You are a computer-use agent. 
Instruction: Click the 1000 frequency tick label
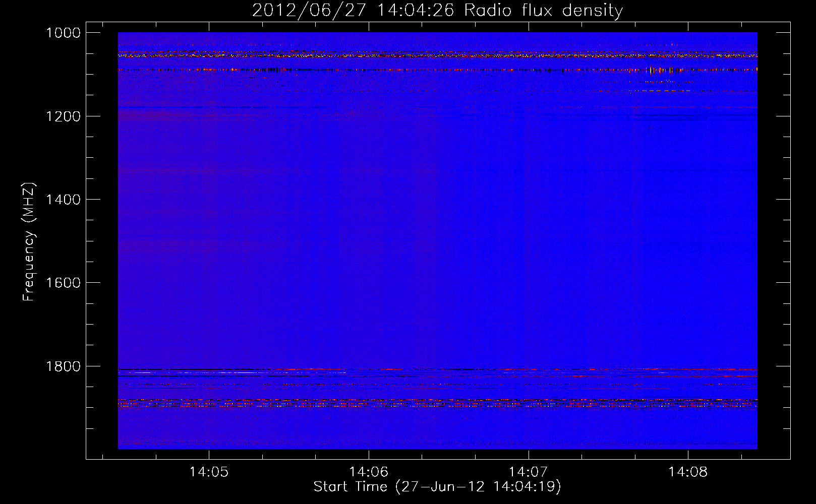click(x=63, y=33)
